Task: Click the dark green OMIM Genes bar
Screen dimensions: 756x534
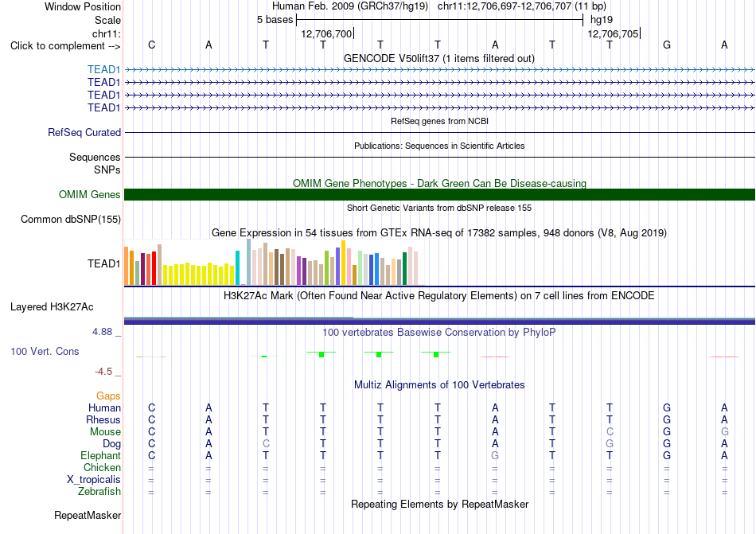Action: click(439, 194)
